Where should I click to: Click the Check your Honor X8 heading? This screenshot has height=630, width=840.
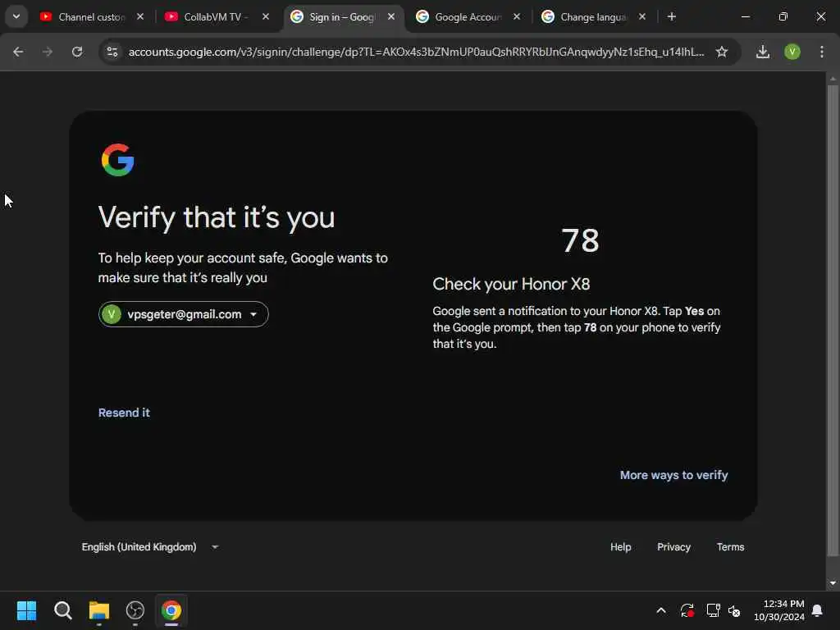511,284
